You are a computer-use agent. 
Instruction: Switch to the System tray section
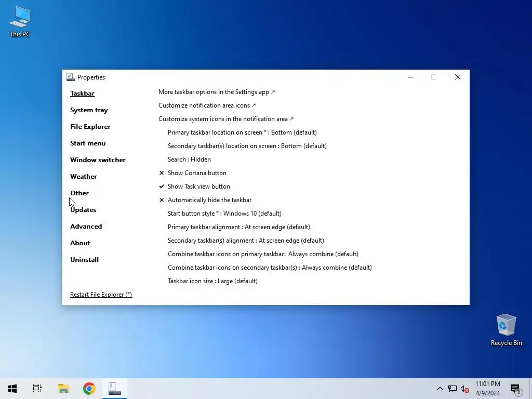tap(89, 110)
